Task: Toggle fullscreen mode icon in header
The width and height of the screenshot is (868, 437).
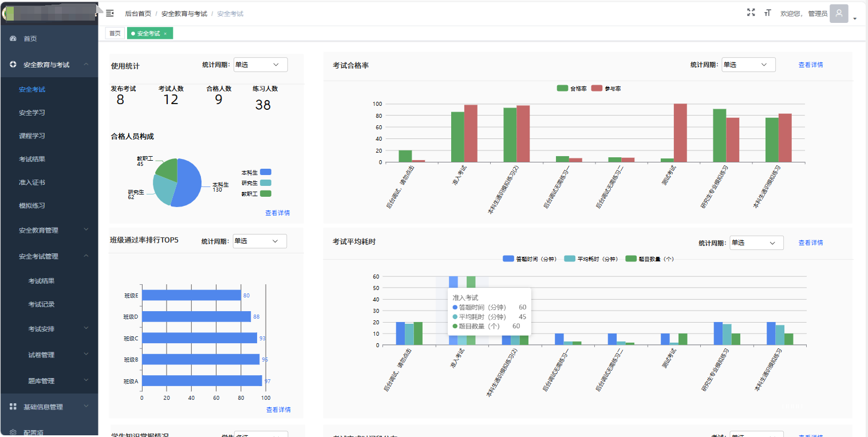Action: (751, 13)
